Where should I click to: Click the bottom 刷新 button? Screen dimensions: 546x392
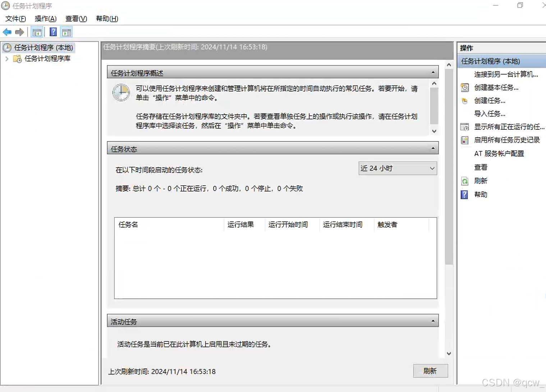click(x=430, y=371)
